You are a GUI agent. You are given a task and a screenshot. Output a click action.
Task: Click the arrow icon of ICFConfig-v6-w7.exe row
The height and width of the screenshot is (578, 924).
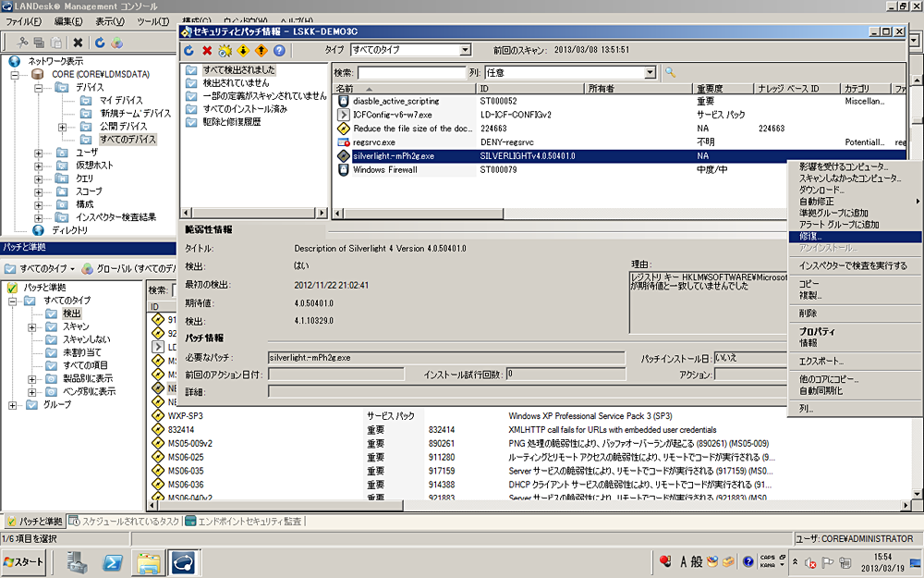click(343, 115)
